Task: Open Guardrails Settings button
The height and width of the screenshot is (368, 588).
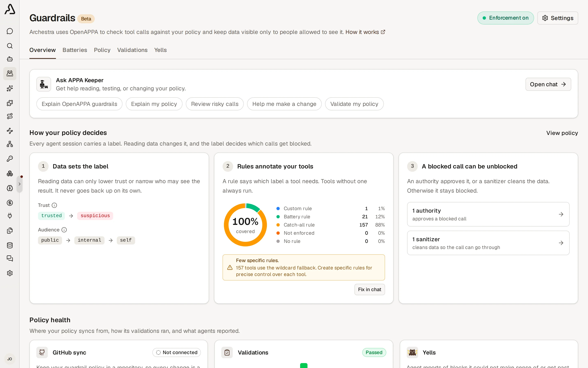Action: [x=558, y=18]
